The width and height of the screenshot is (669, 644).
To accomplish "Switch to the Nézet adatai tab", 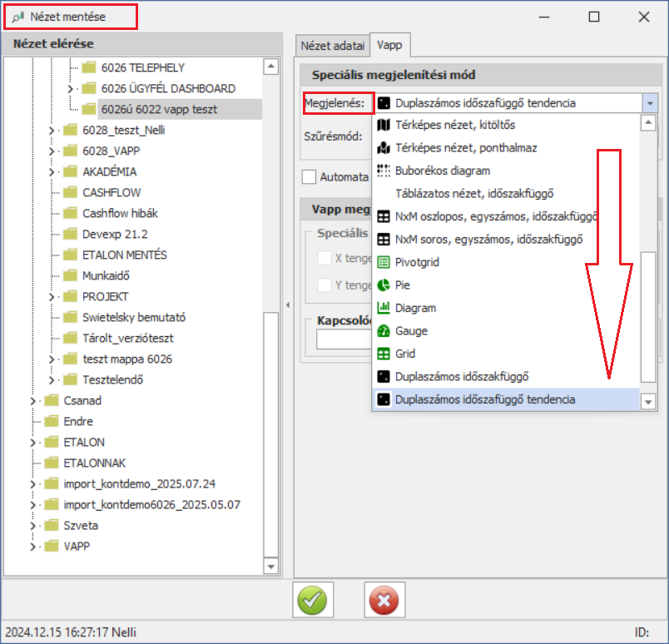I will [333, 46].
